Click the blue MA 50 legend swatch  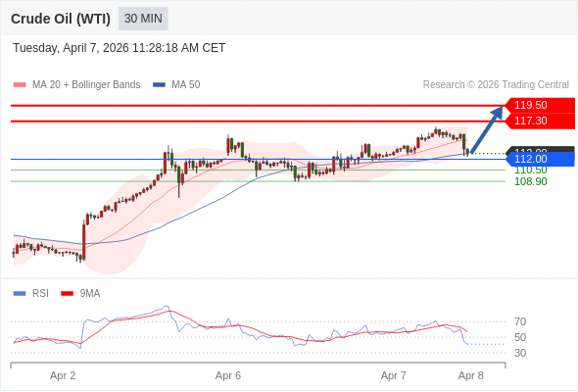159,85
